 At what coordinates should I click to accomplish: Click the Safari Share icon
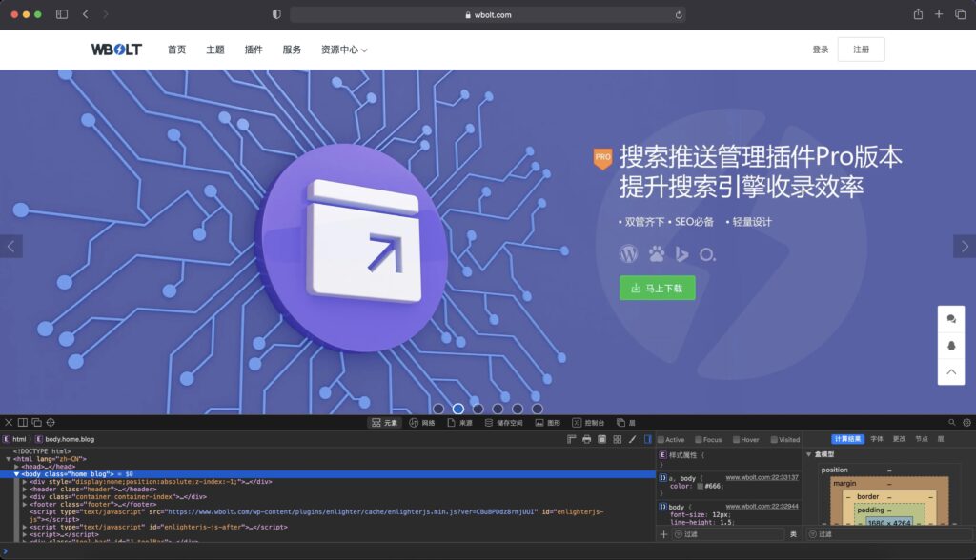click(x=918, y=14)
